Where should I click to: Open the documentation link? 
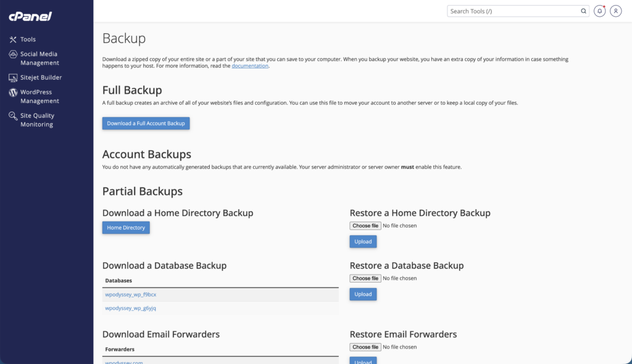[x=250, y=66]
